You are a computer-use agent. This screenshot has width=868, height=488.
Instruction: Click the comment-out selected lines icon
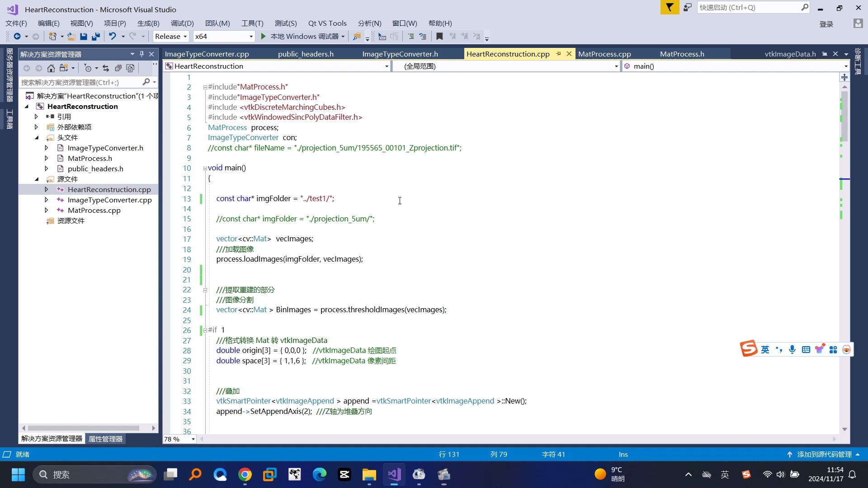[411, 37]
